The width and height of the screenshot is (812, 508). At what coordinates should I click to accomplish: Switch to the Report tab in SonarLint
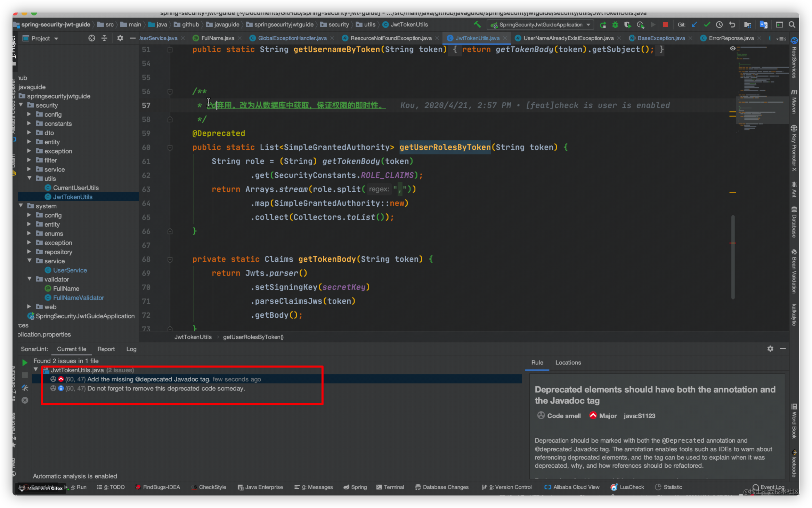(106, 348)
